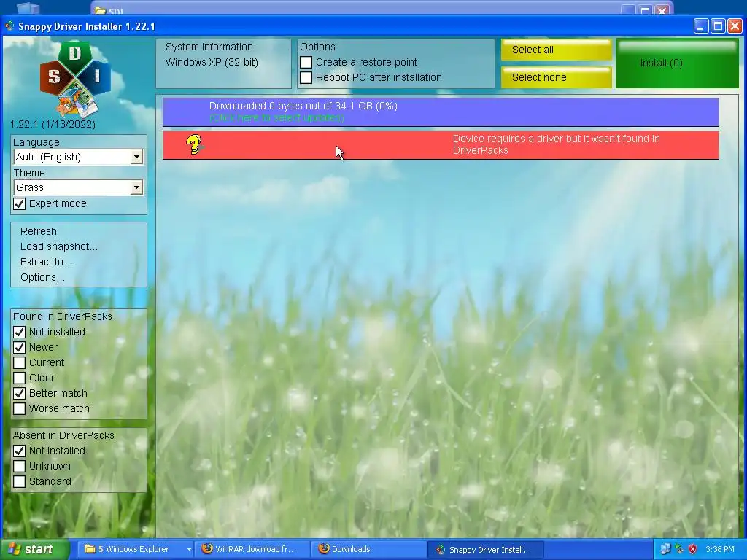Uncheck Expert mode
The height and width of the screenshot is (560, 747).
click(19, 204)
